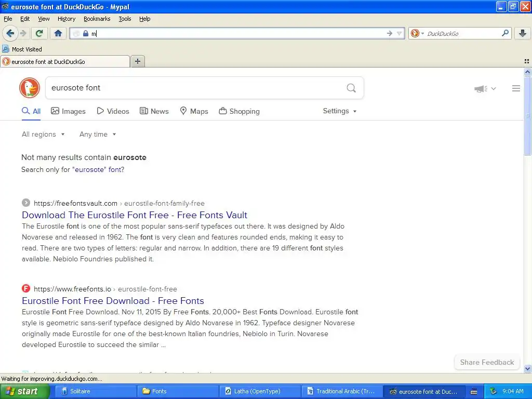Image resolution: width=532 pixels, height=399 pixels.
Task: Switch to the News tab
Action: click(x=154, y=111)
